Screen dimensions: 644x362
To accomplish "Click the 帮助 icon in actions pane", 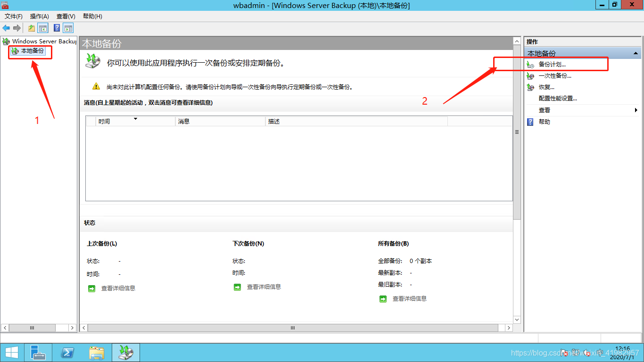I will click(530, 122).
